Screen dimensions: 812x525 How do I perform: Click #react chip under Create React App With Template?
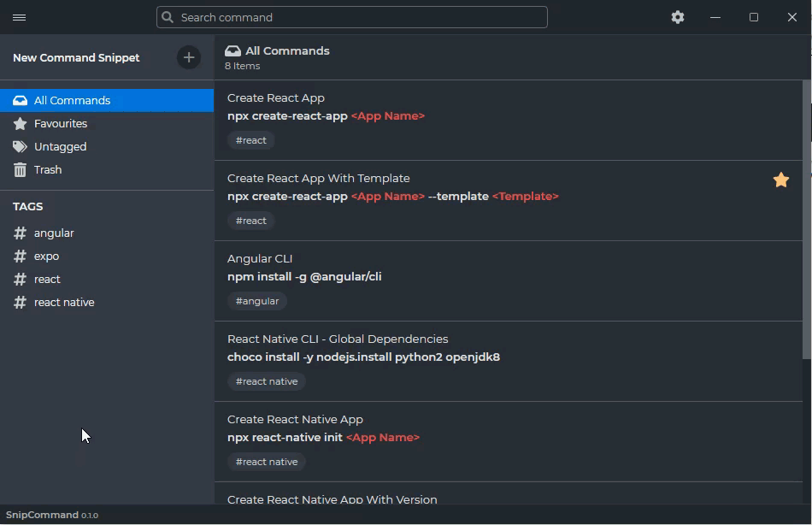251,221
